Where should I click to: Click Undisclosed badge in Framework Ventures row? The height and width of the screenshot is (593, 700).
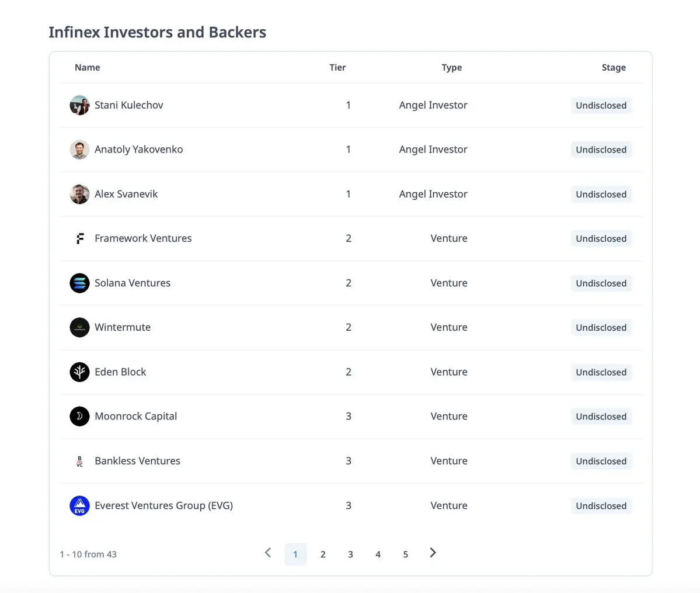click(601, 238)
